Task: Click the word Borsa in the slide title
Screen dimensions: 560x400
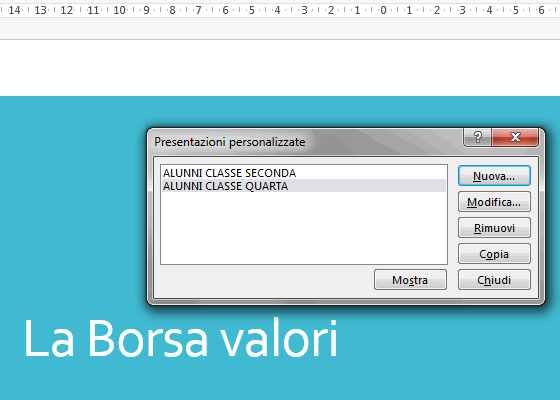Action: click(x=147, y=338)
